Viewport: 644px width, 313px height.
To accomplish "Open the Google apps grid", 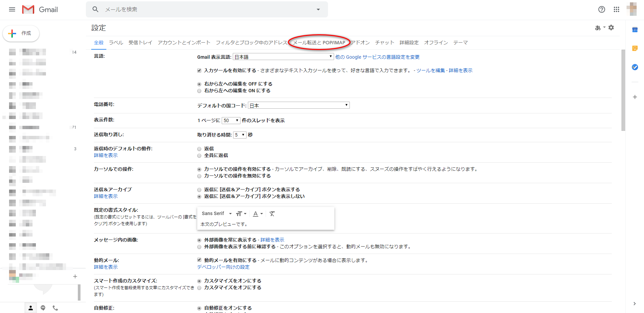I will tap(616, 9).
